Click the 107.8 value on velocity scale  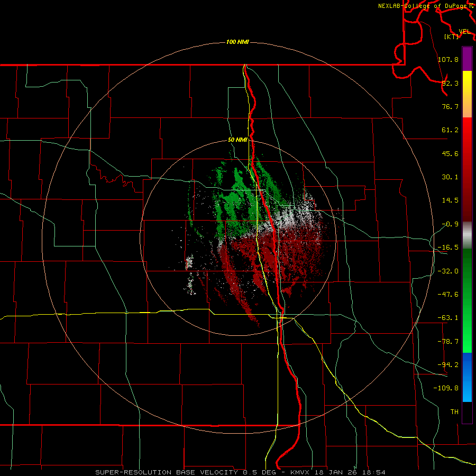click(448, 59)
